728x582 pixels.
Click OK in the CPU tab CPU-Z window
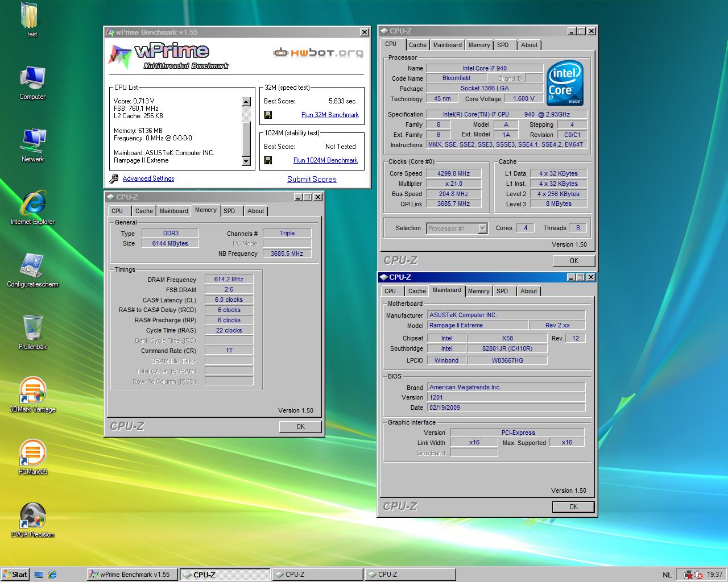coord(574,261)
